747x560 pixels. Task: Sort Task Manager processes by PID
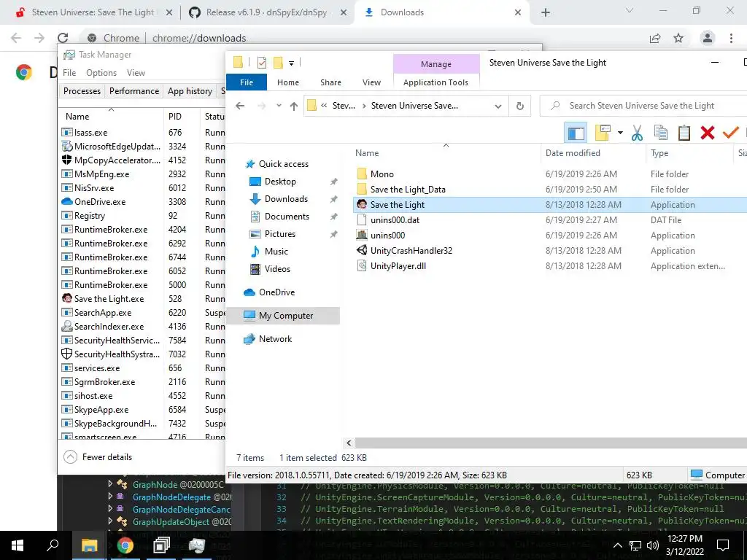175,117
